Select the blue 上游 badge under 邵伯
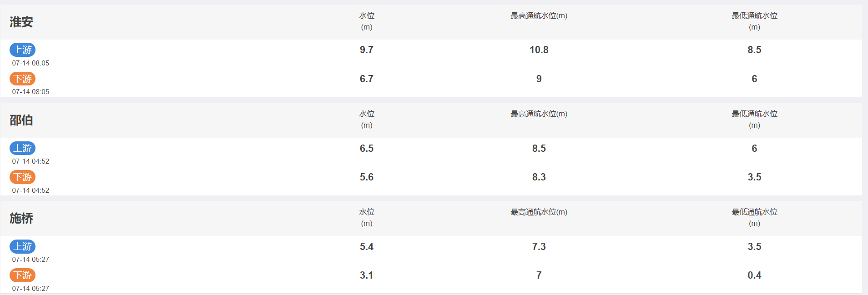 point(22,148)
